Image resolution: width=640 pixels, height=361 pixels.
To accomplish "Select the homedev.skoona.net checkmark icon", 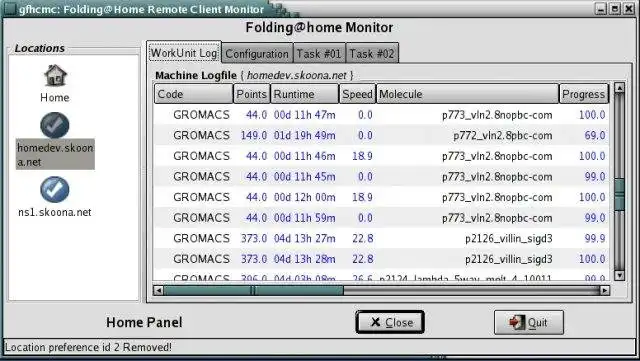I will 55,125.
